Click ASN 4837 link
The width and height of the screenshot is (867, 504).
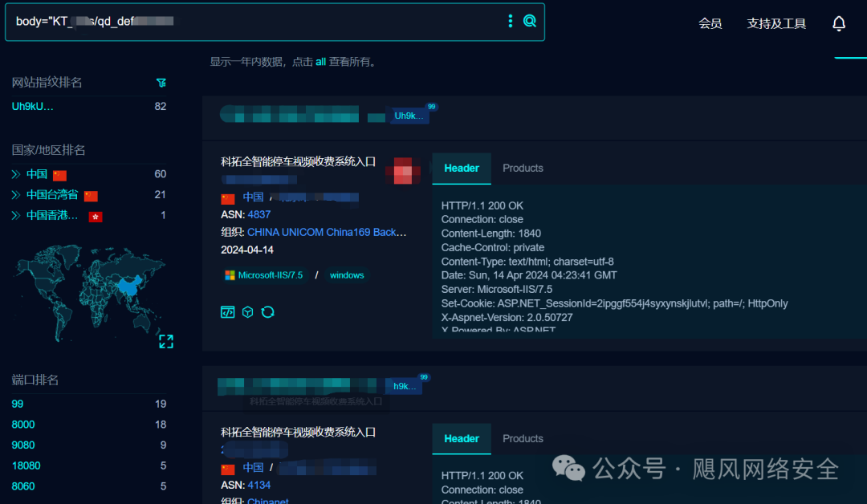click(x=259, y=214)
